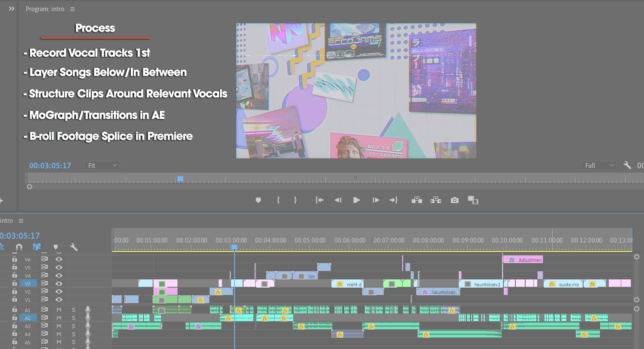Viewport: 644px width, 349px height.
Task: Hide V3 track output
Action: point(59,283)
